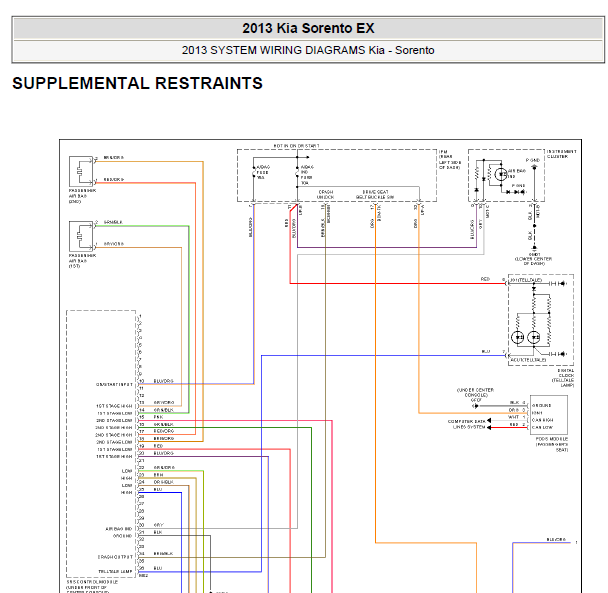Click 'BLU' wire label near ACU (TELLTALE)

(x=486, y=351)
